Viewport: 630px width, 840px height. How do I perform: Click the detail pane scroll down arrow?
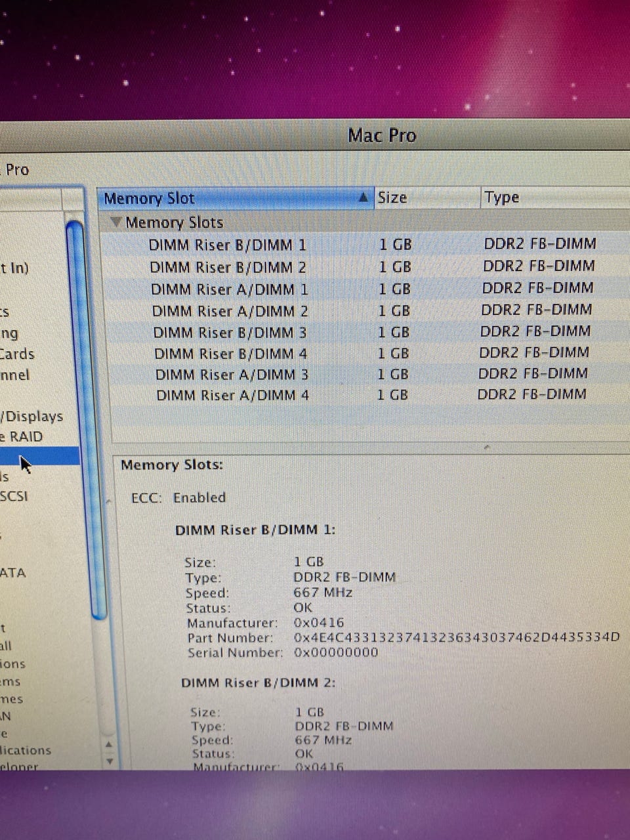[x=110, y=761]
